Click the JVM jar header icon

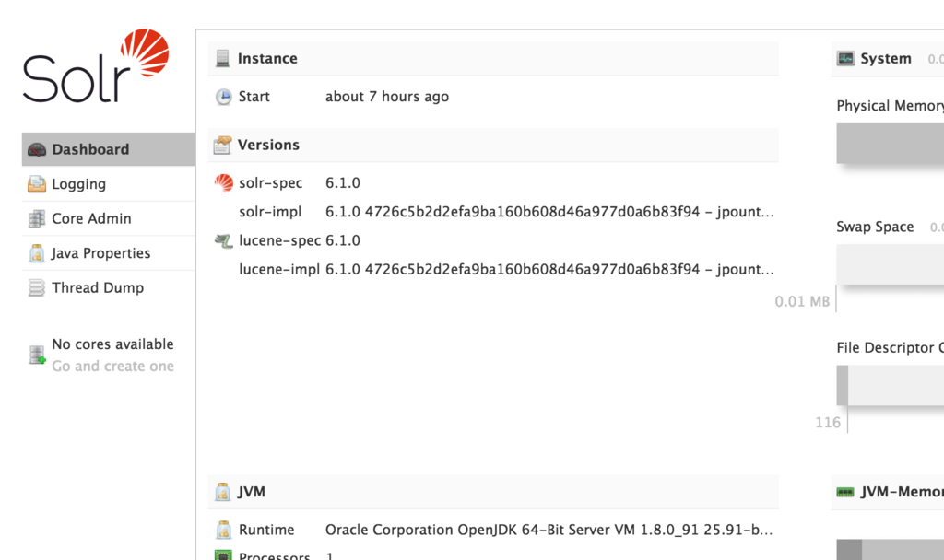pyautogui.click(x=223, y=492)
